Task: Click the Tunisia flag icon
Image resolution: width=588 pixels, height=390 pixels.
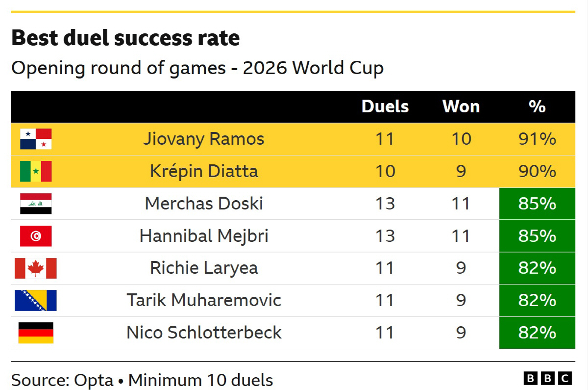Action: tap(36, 236)
